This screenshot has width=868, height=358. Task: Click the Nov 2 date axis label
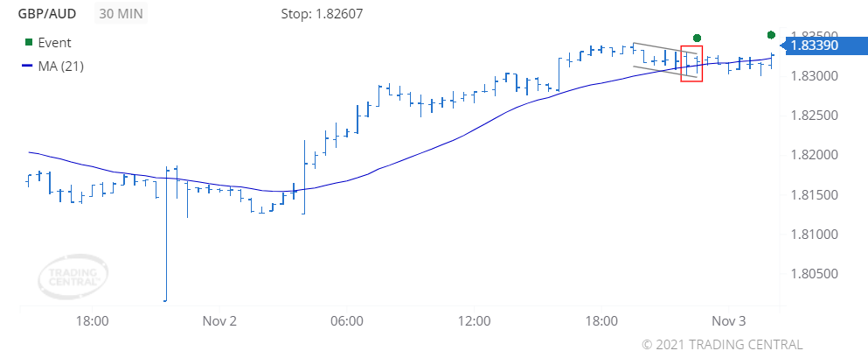point(219,321)
